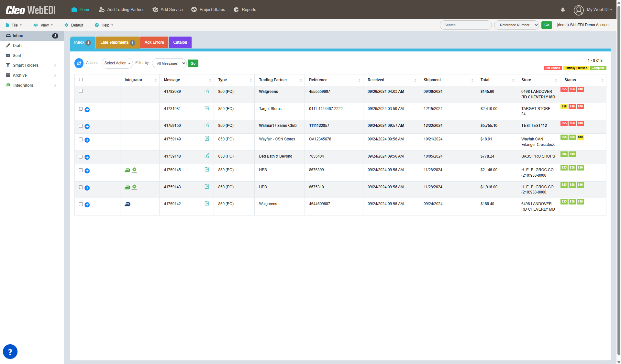Check the box for message 41759150

pos(81,126)
